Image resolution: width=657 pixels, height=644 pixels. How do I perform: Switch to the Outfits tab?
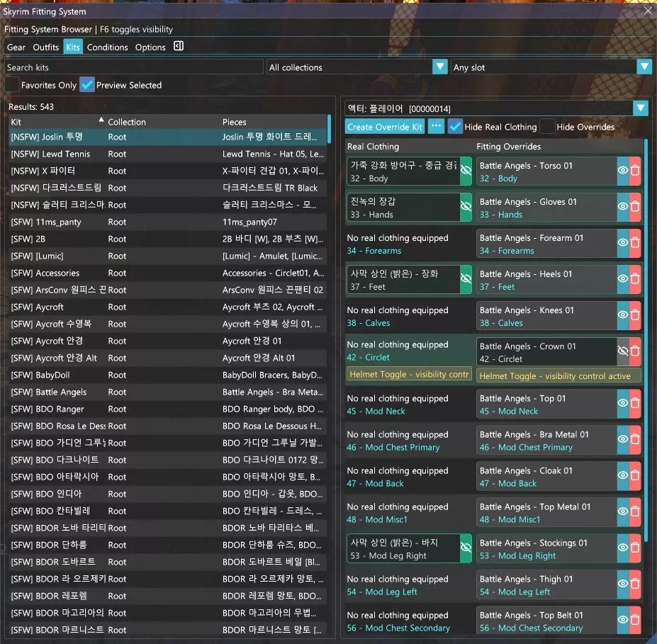(x=45, y=47)
